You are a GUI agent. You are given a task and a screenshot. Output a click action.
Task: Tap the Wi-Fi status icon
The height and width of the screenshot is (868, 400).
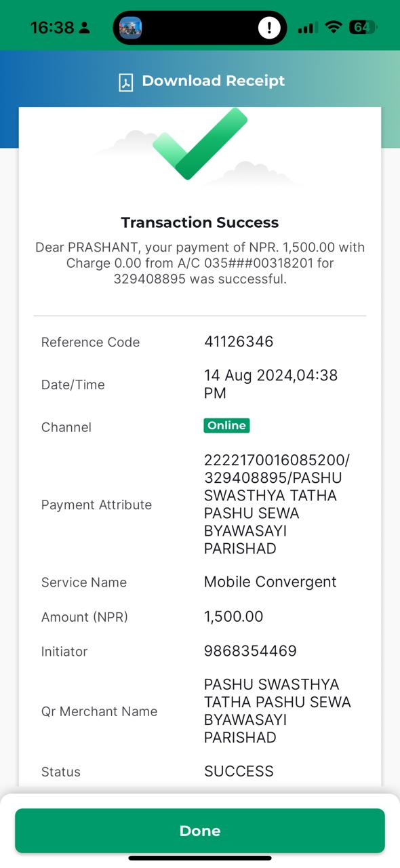click(333, 27)
